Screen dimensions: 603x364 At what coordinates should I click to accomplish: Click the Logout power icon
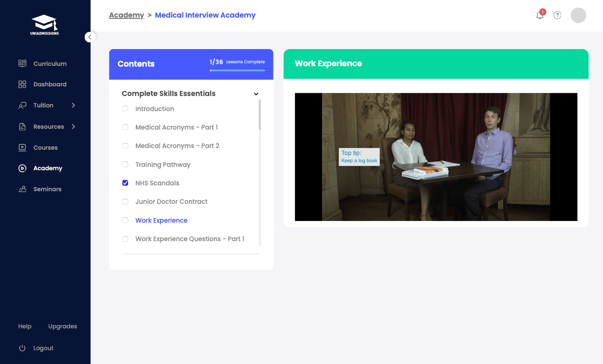coord(22,348)
